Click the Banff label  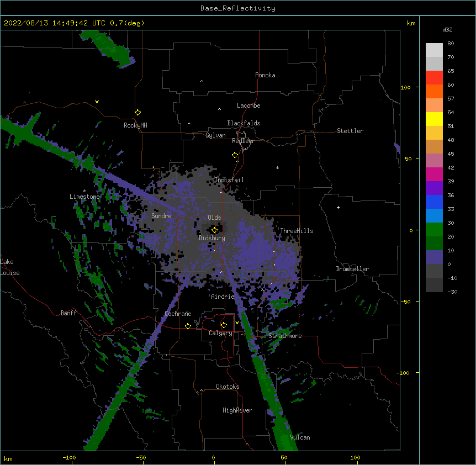68,313
